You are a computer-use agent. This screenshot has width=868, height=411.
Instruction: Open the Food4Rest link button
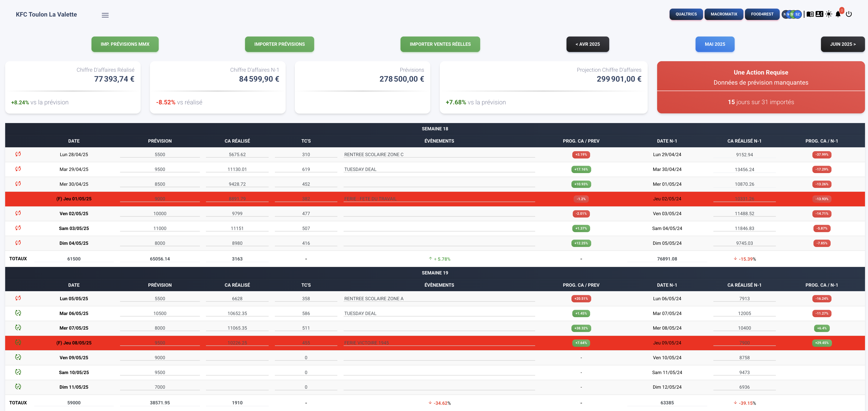[762, 14]
